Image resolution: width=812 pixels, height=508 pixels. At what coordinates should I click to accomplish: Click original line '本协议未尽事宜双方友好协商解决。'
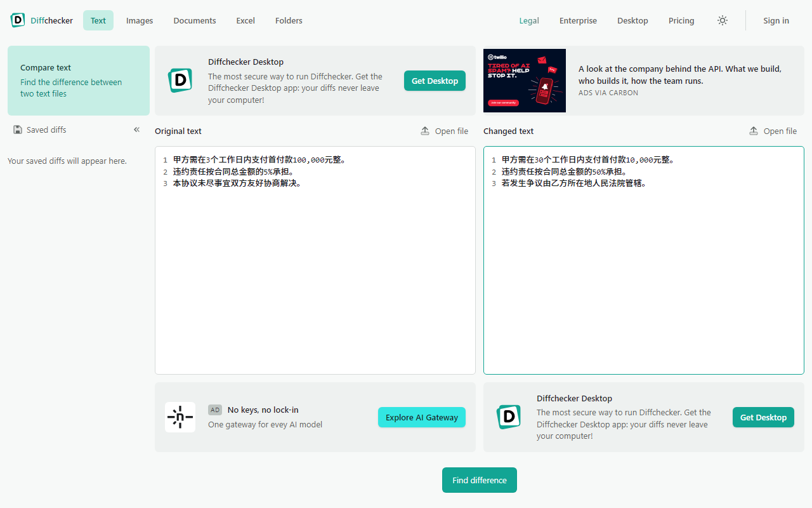(x=237, y=184)
